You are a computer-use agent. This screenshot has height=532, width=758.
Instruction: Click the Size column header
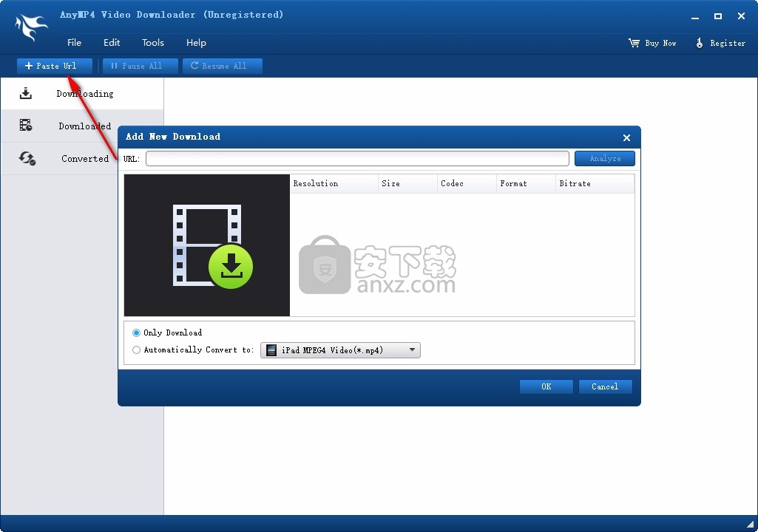click(x=407, y=184)
